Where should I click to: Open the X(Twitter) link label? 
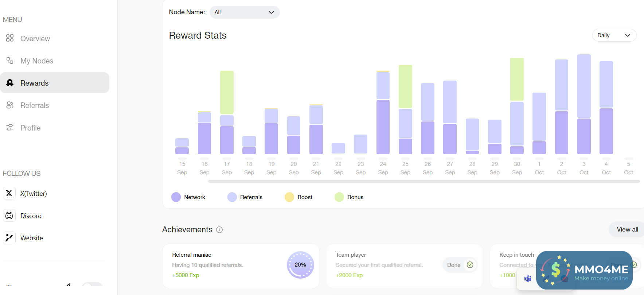(34, 194)
